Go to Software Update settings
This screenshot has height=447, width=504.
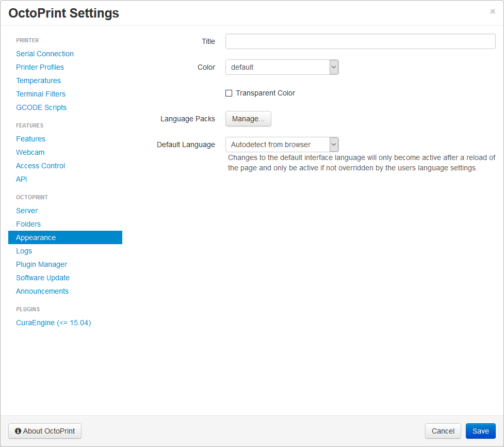coord(43,278)
